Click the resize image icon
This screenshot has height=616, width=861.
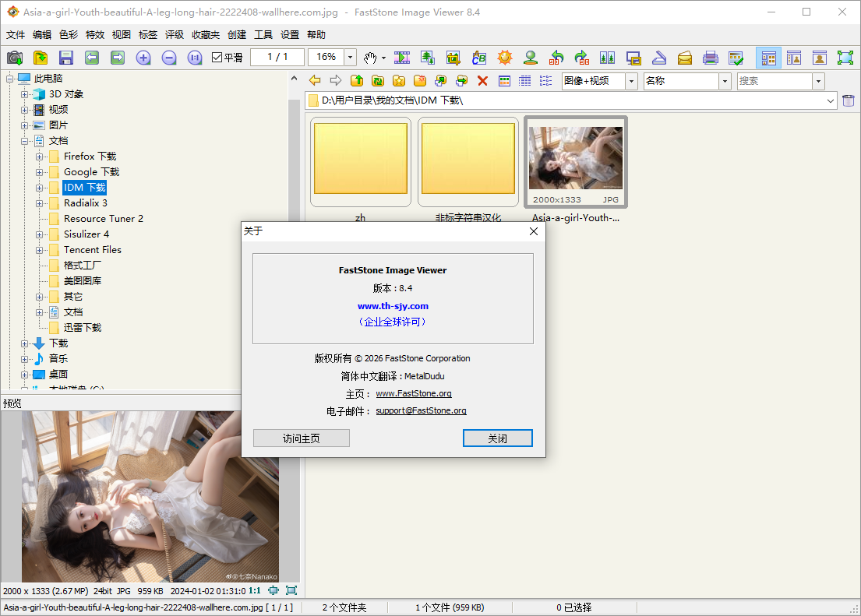[428, 58]
